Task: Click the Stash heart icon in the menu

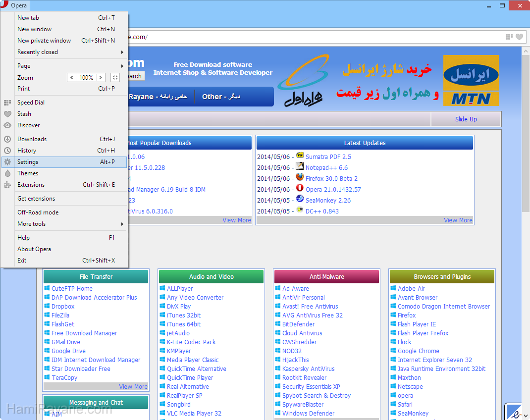Action: click(x=7, y=114)
